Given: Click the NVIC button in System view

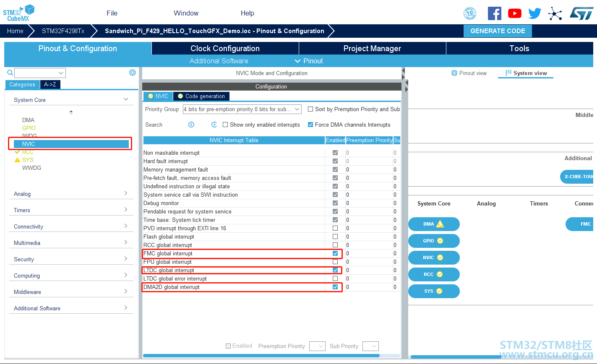Looking at the screenshot, I should coord(434,257).
